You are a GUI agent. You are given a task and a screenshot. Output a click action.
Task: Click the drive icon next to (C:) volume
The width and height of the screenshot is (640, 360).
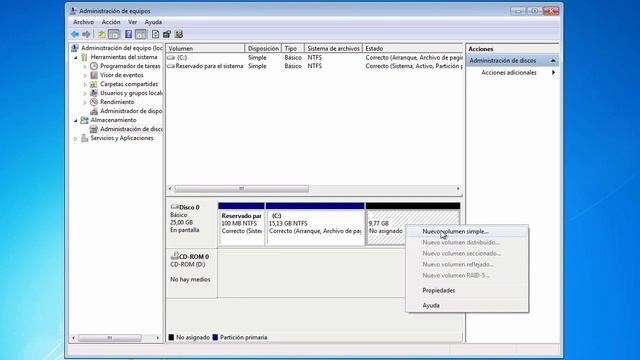171,58
